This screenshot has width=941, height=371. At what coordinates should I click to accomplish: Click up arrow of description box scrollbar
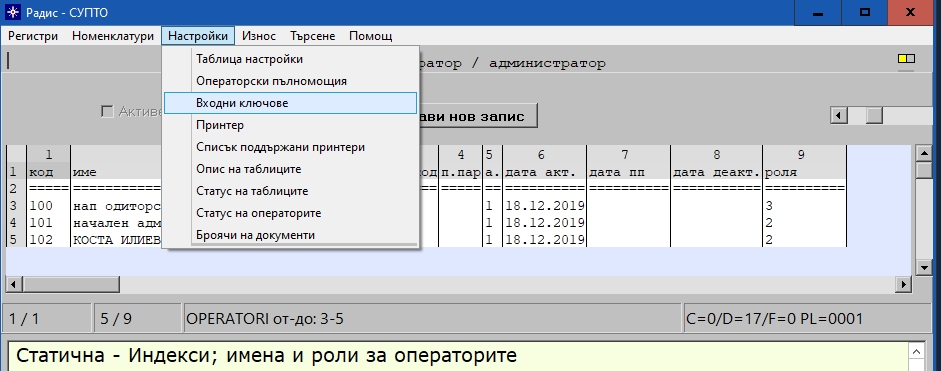click(917, 351)
